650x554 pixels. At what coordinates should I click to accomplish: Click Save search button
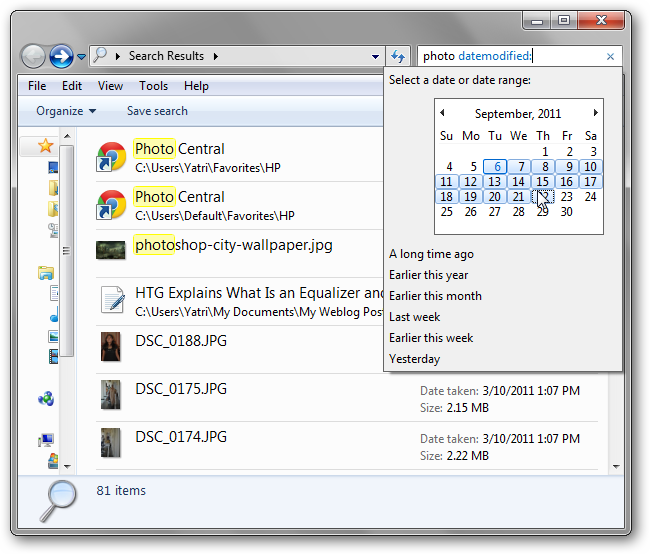[x=157, y=111]
